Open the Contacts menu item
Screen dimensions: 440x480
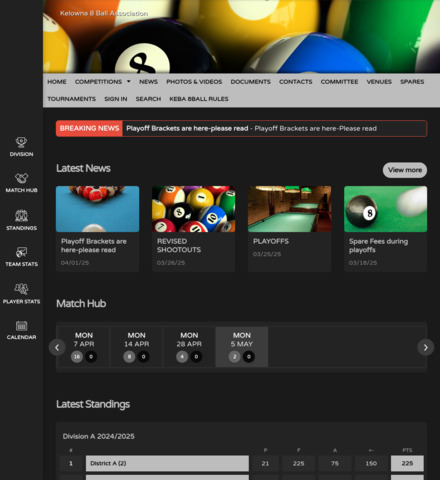click(296, 82)
